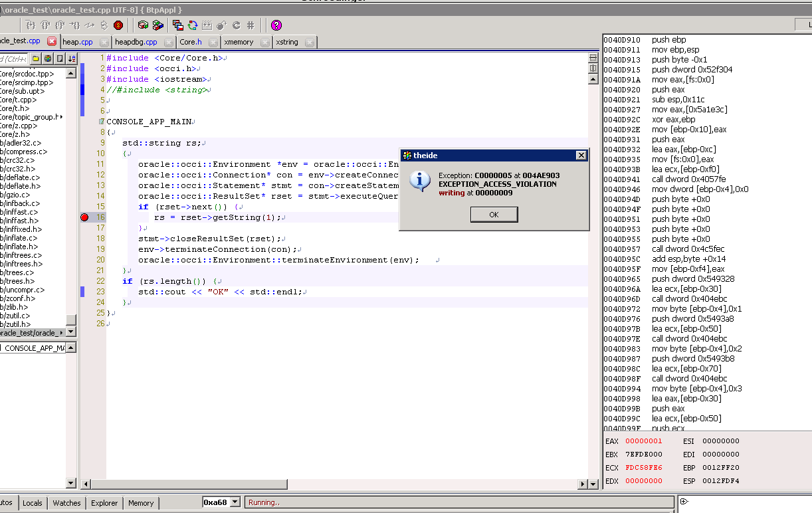Open the Watches debugger tab
This screenshot has height=513, width=812.
pyautogui.click(x=66, y=503)
